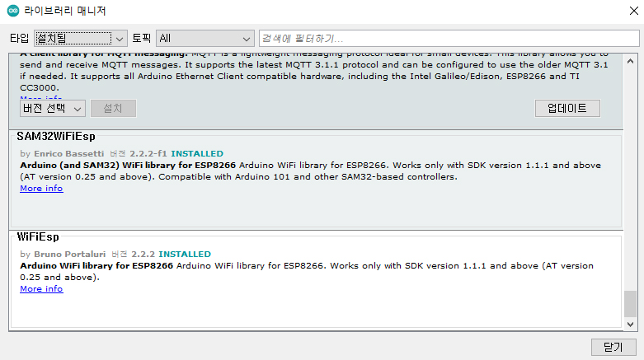Click INSTALLED label next to version 2.2.2
Screen dimensions: 644x360
pyautogui.click(x=185, y=255)
